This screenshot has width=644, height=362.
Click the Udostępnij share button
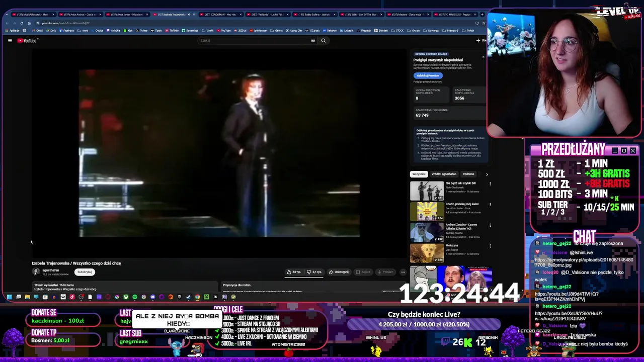coord(339,272)
